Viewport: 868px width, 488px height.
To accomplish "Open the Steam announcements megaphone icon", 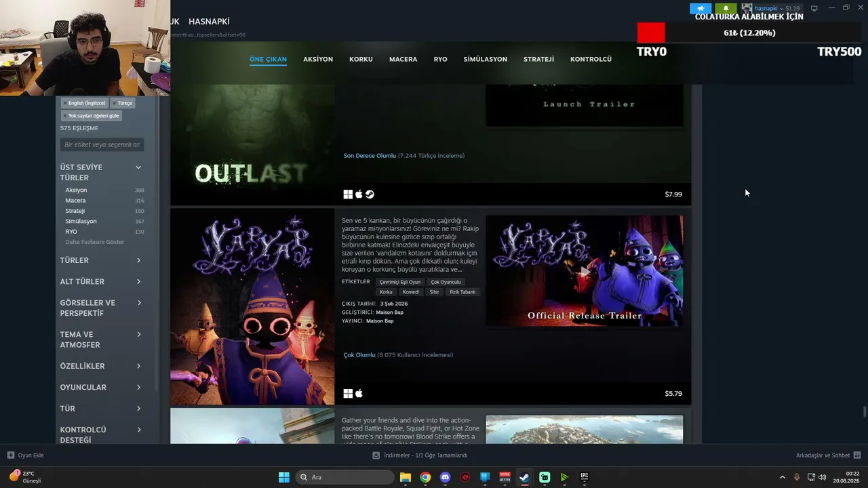I will coord(701,8).
